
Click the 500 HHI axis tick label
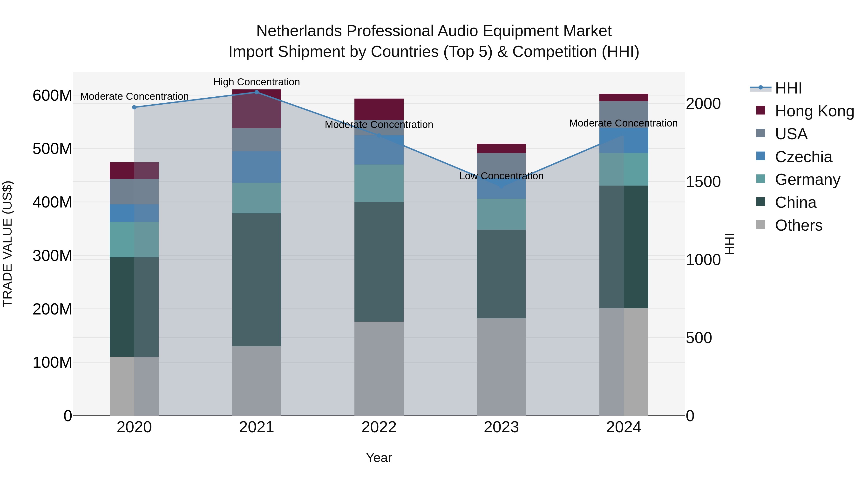tap(699, 338)
